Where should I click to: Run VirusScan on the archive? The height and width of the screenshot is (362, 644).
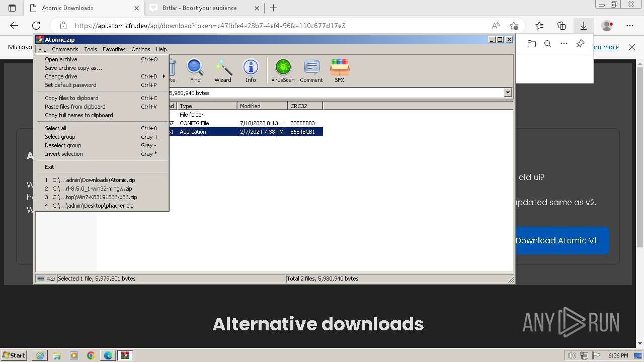[x=283, y=70]
